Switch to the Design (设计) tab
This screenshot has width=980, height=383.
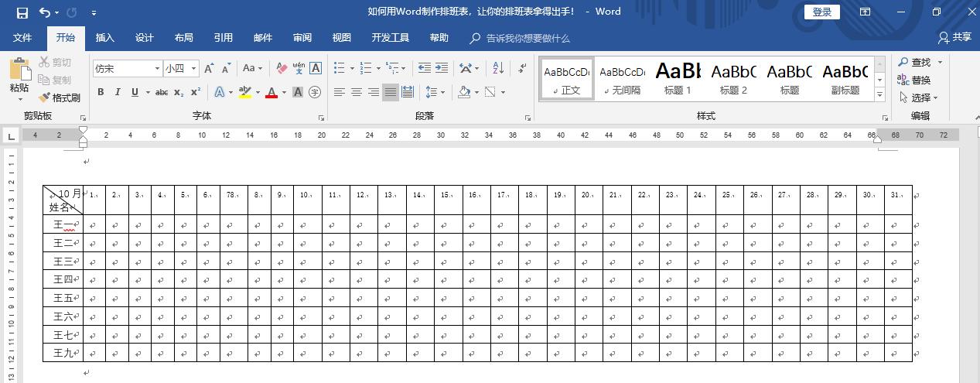click(145, 38)
